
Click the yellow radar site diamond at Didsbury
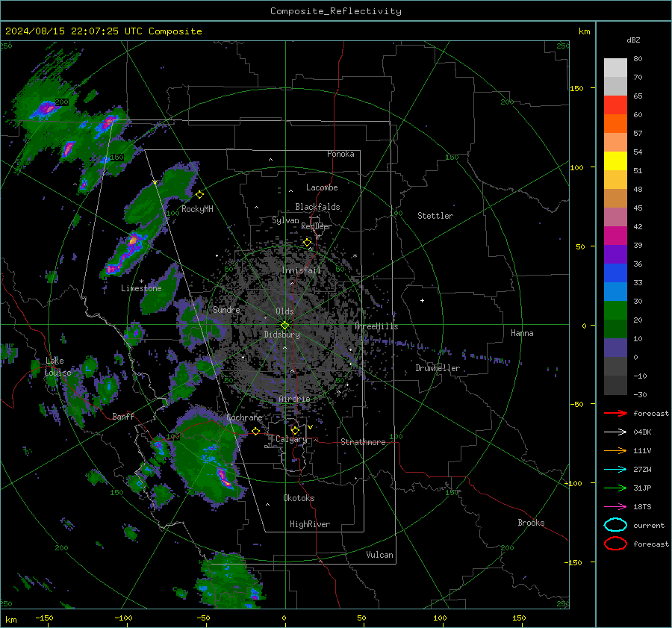pos(284,326)
